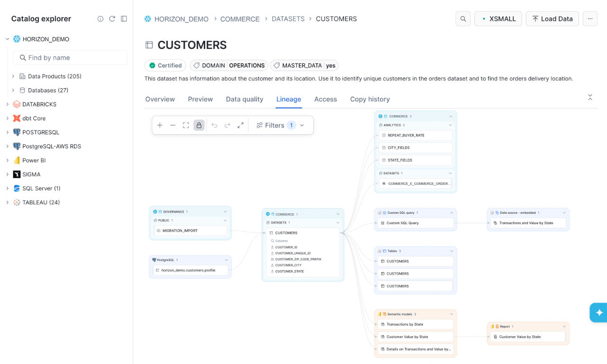Expand the POSTGRESQL tree node
Image resolution: width=607 pixels, height=364 pixels.
click(8, 132)
